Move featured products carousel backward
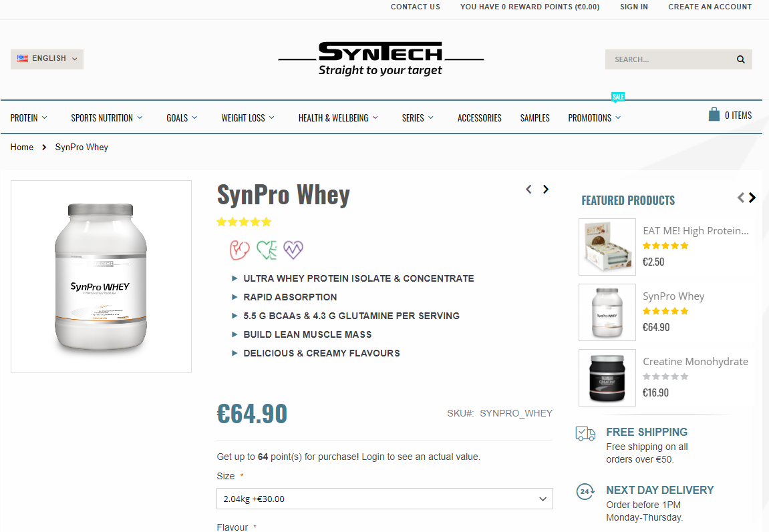Image resolution: width=769 pixels, height=532 pixels. click(741, 198)
